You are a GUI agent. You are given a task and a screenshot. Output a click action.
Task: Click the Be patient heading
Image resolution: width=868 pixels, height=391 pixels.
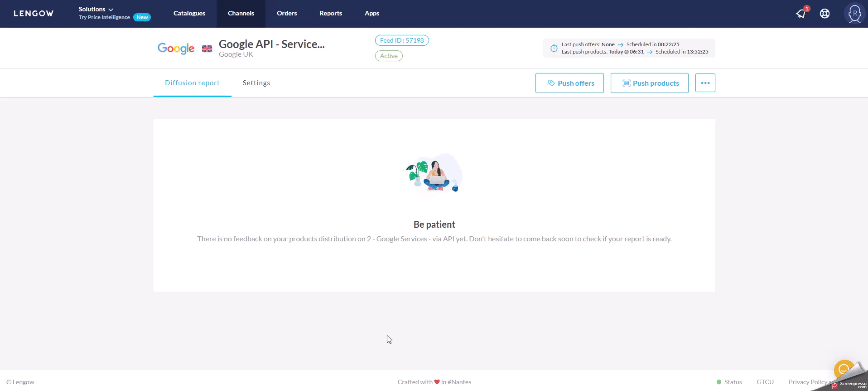[x=434, y=225]
